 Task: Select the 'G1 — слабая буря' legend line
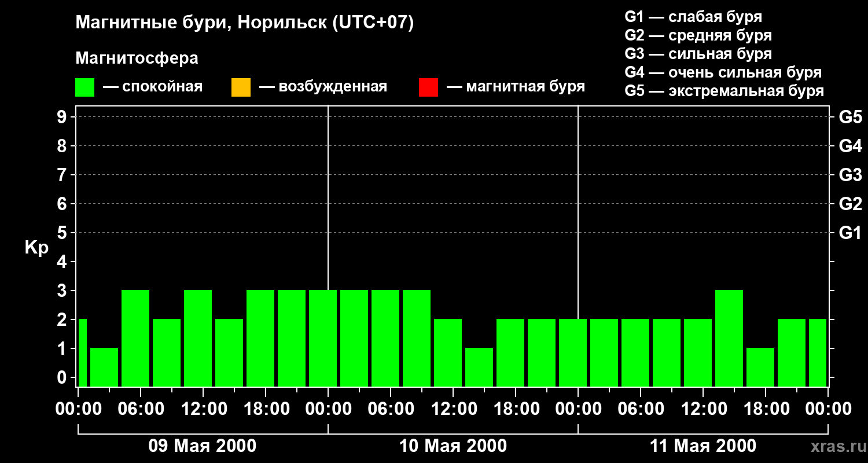coord(693,17)
